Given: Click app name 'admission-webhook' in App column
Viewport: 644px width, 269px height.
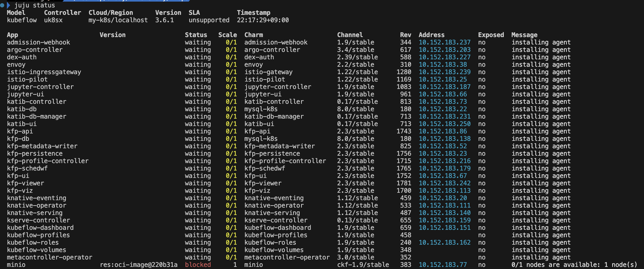Looking at the screenshot, I should (38, 42).
